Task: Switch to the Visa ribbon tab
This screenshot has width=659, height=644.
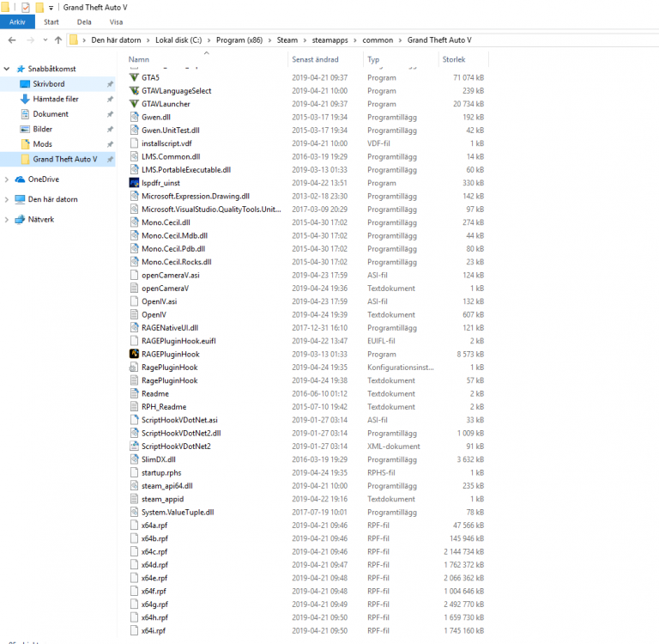Action: coord(116,21)
